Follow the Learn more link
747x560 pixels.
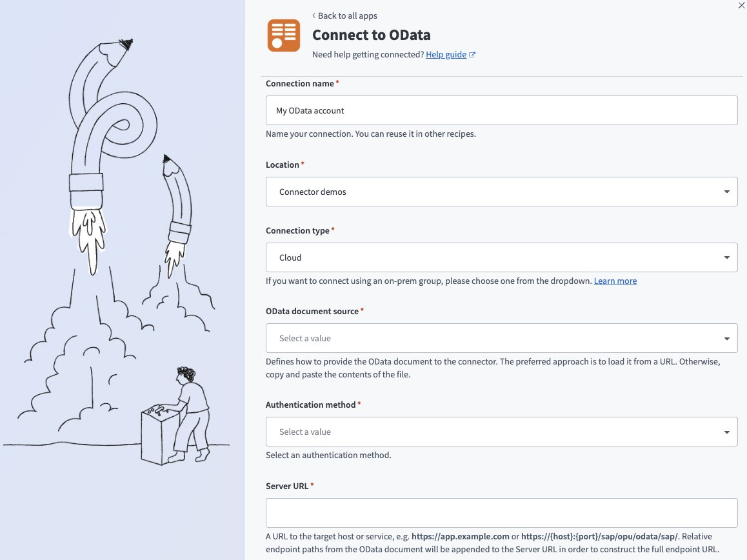coord(615,281)
